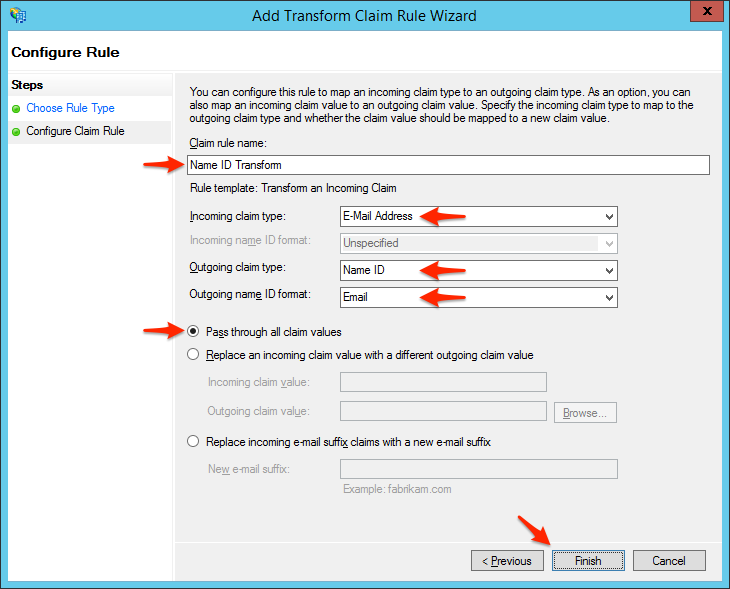Go to Choose Rule Type step
The width and height of the screenshot is (730, 589).
click(x=70, y=108)
